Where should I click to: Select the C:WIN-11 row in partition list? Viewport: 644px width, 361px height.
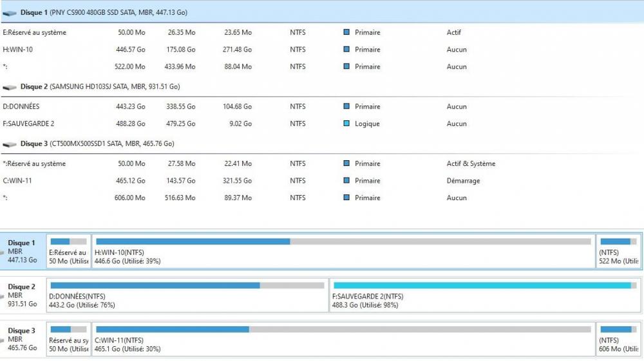tap(193, 181)
